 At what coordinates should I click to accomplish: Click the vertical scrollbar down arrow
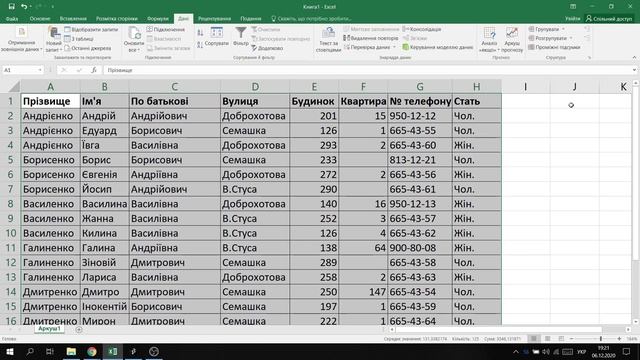pos(636,322)
